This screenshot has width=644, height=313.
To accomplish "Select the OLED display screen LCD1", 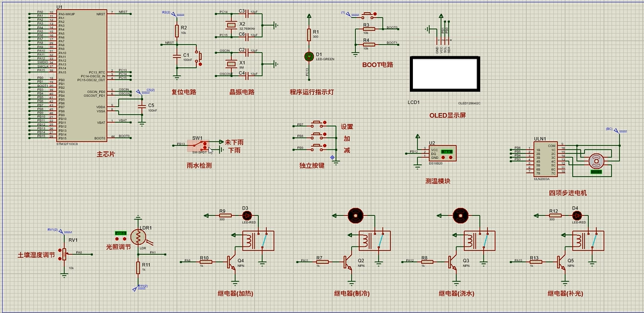I will 445,75.
